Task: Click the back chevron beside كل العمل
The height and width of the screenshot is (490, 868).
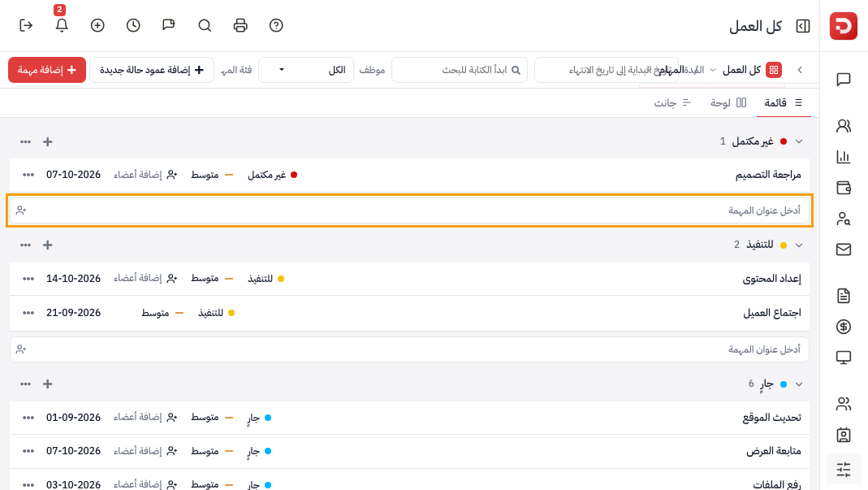Action: point(800,70)
